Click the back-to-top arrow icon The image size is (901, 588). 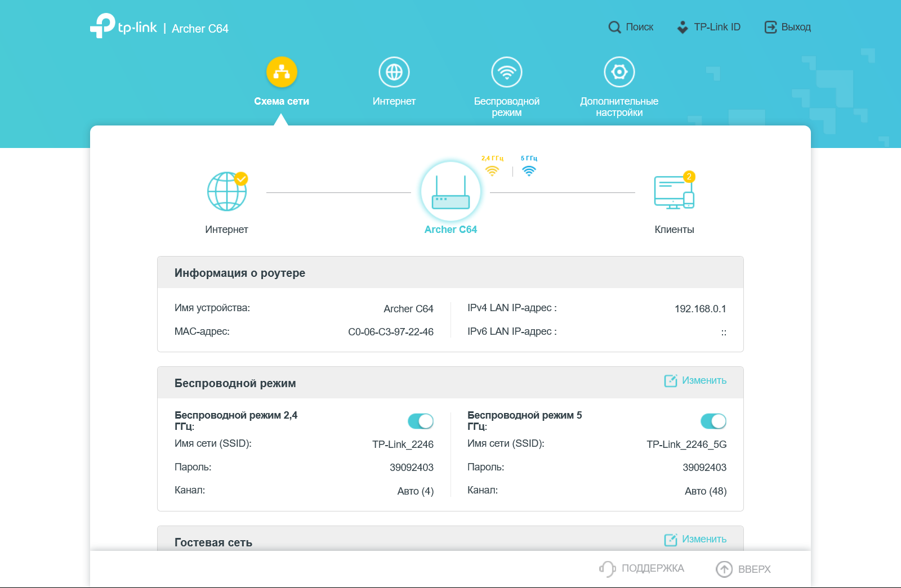(724, 569)
